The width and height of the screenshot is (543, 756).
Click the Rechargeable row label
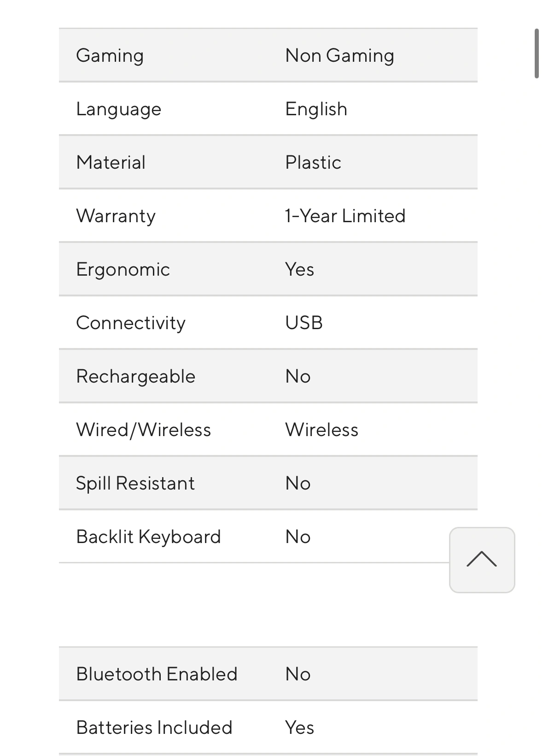135,377
